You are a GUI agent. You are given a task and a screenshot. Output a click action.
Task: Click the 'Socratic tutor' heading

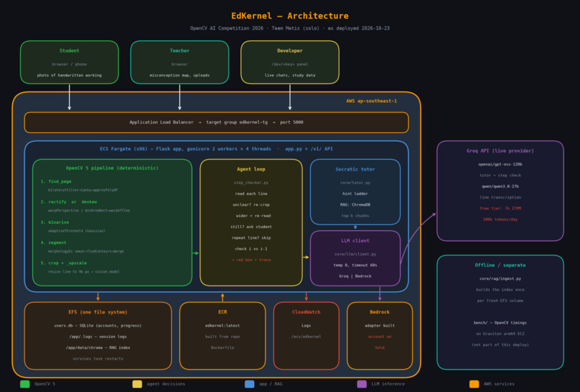click(355, 169)
